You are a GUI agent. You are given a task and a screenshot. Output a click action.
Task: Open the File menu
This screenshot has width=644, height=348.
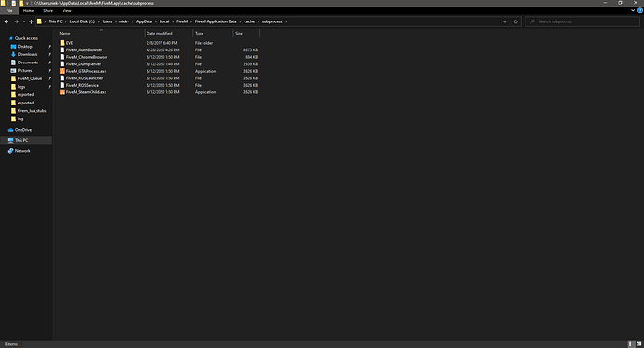click(9, 10)
